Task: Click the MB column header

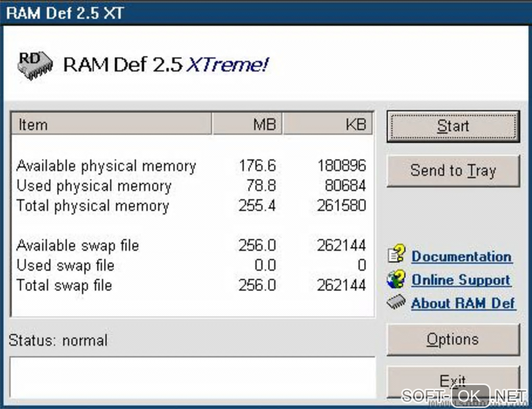Action: point(247,124)
